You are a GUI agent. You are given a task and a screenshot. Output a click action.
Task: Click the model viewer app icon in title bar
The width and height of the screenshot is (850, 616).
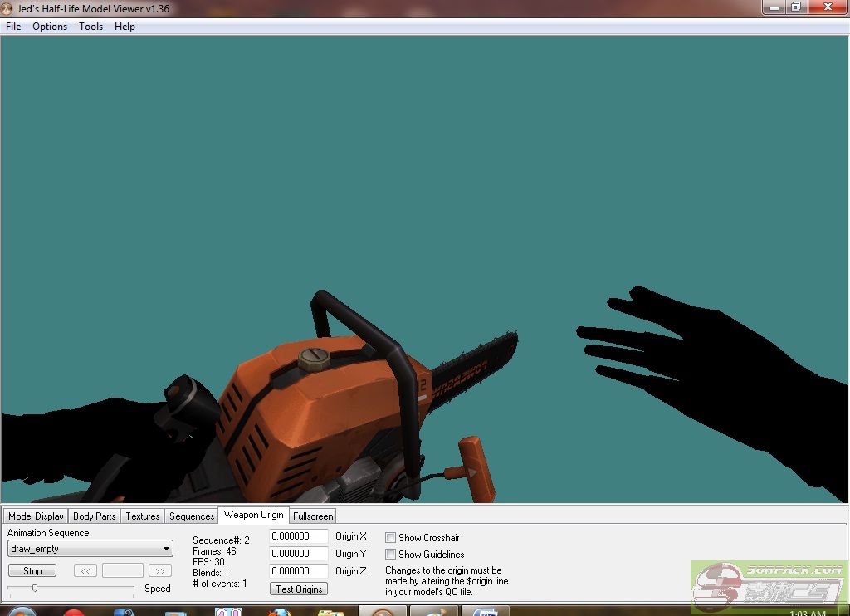7,8
